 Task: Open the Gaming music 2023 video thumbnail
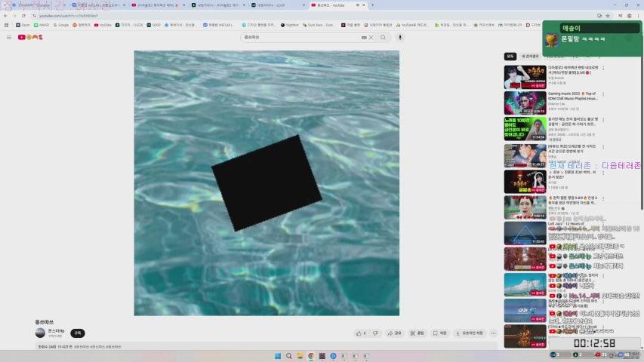(525, 103)
